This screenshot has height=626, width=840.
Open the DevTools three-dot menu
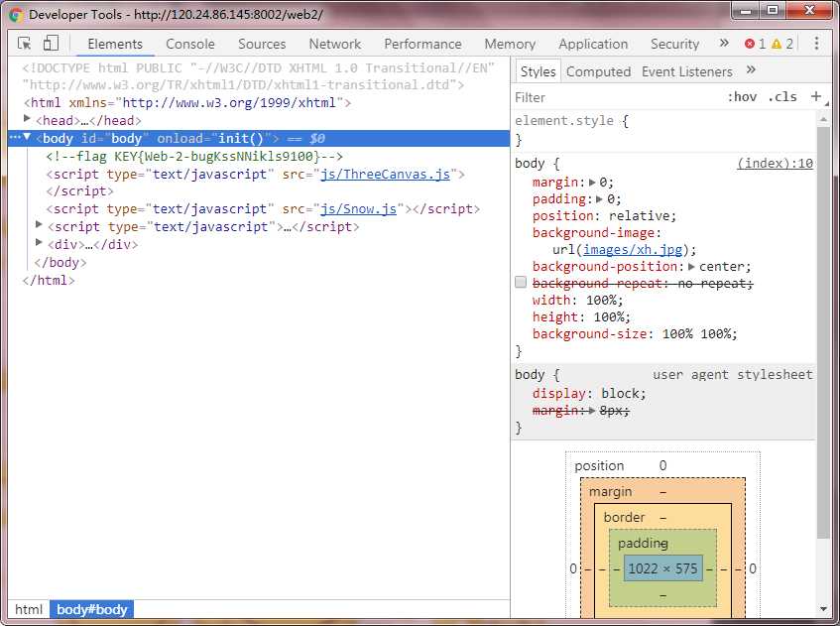click(816, 44)
